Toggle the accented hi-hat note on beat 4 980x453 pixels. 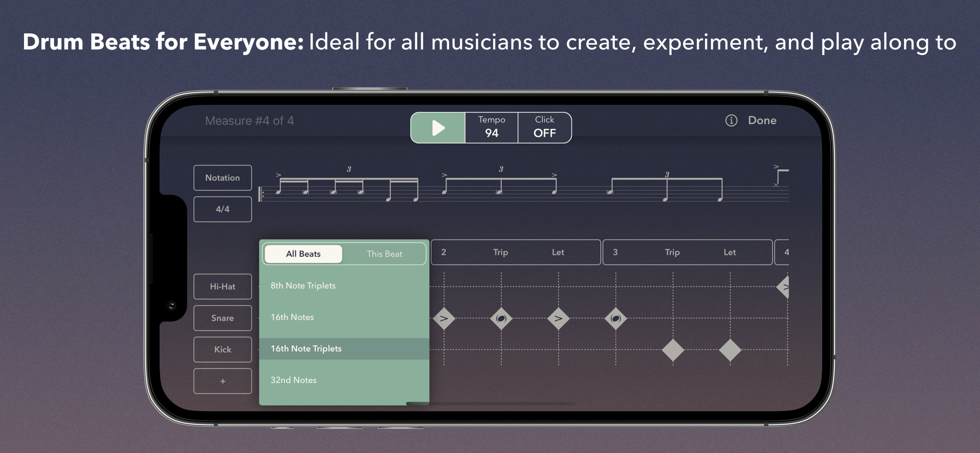(783, 287)
